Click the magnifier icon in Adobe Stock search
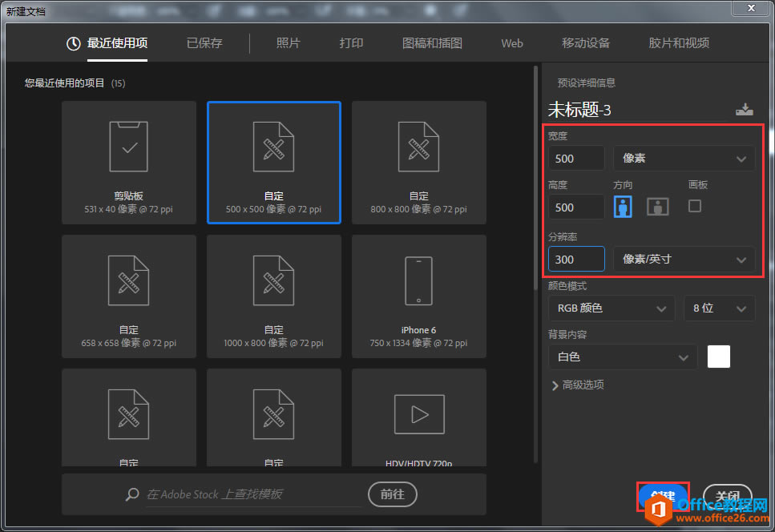Image resolution: width=775 pixels, height=532 pixels. (x=132, y=494)
